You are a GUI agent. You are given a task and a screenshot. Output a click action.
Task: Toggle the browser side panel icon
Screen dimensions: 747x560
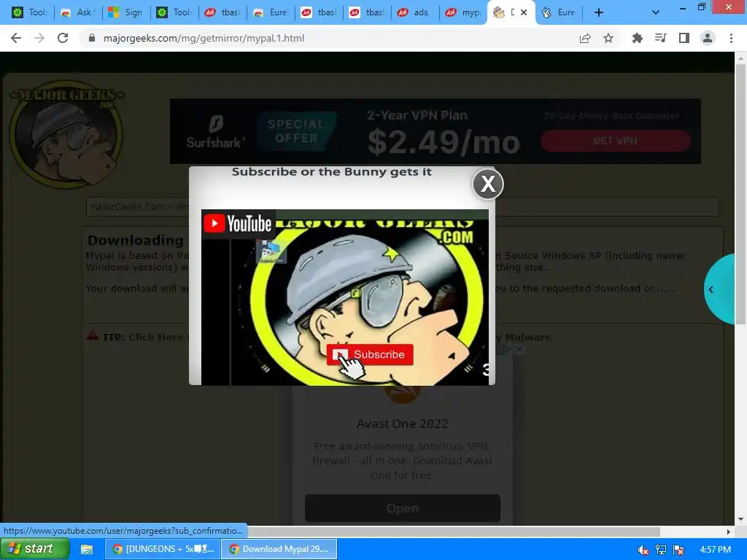[x=684, y=38]
